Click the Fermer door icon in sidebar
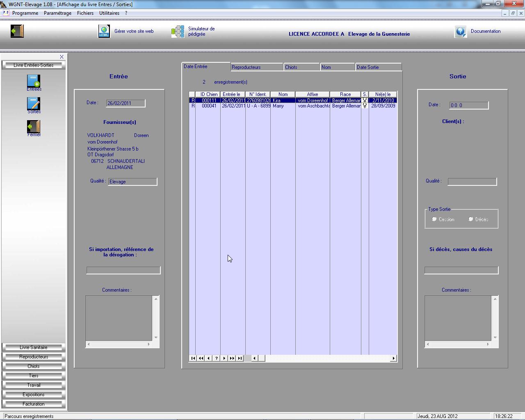 [34, 127]
